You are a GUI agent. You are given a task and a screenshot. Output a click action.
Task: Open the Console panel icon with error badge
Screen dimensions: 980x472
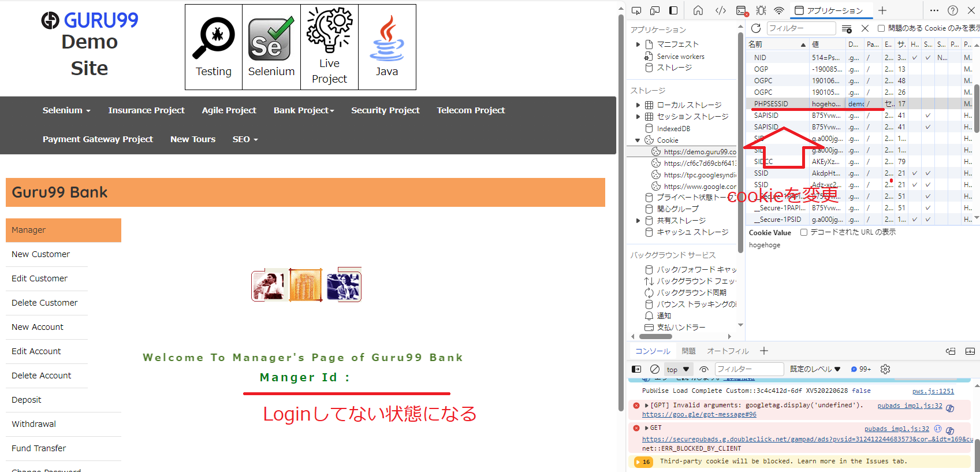(x=742, y=10)
